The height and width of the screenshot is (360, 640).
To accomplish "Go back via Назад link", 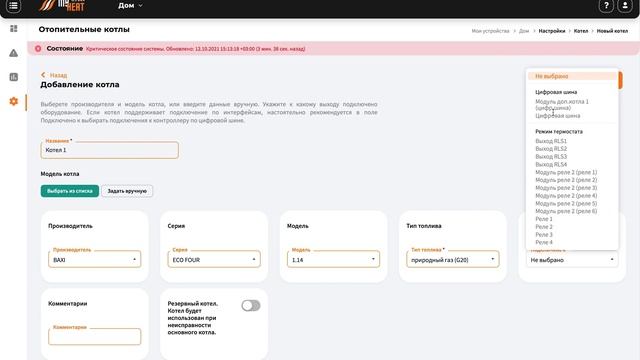I will 58,75.
